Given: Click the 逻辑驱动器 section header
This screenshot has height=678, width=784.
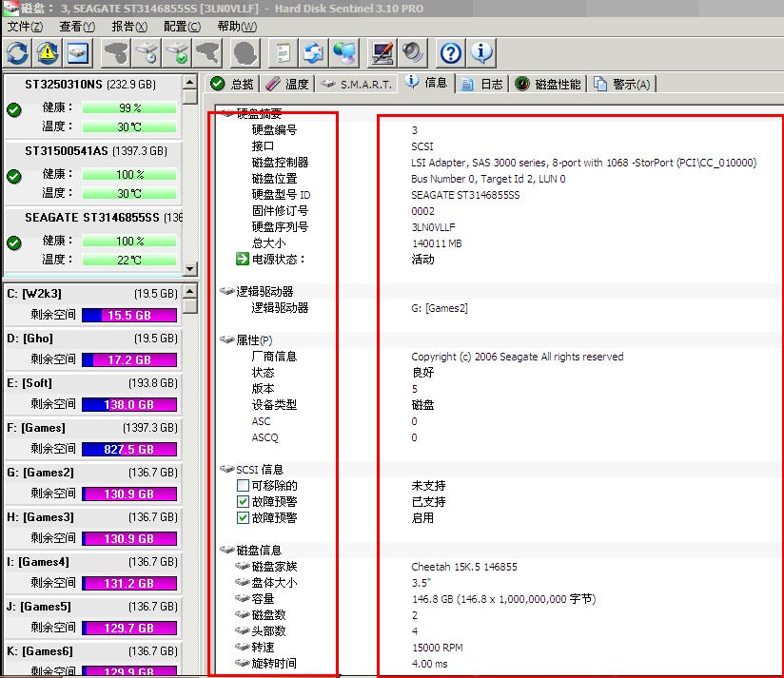Looking at the screenshot, I should (265, 291).
